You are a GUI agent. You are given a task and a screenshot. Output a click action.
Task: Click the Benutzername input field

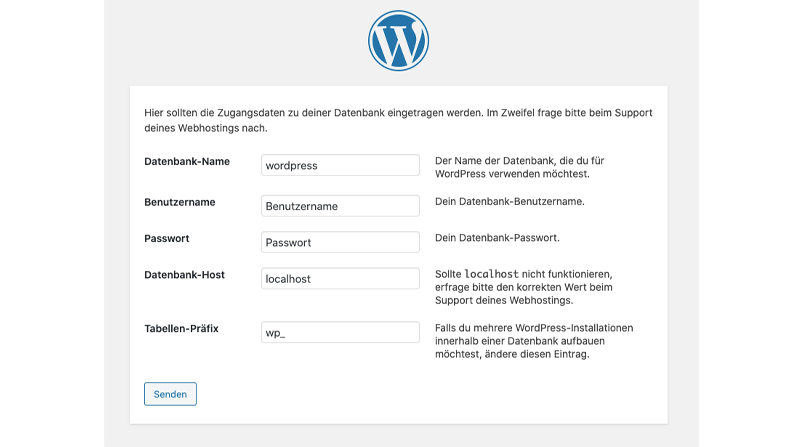tap(340, 206)
